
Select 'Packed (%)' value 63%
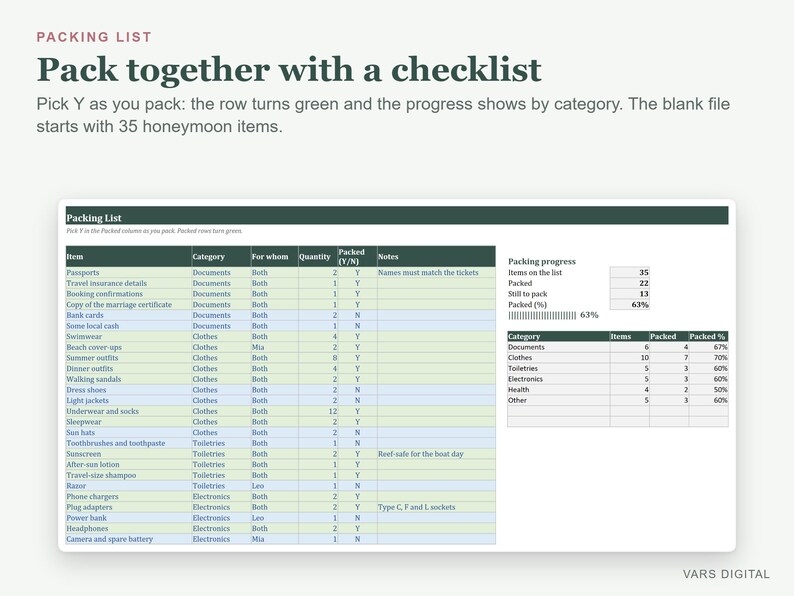pyautogui.click(x=629, y=304)
